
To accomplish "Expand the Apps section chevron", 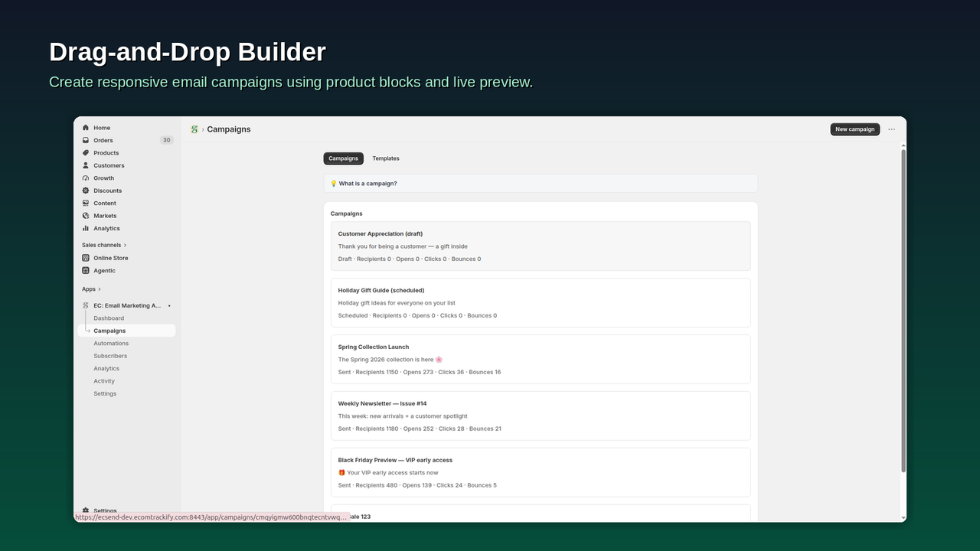I will pyautogui.click(x=100, y=289).
